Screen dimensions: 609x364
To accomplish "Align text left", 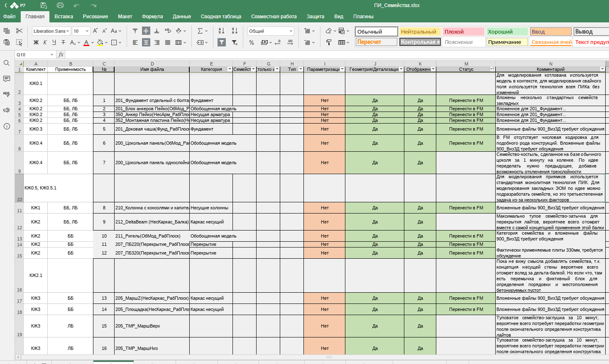I will click(x=135, y=42).
